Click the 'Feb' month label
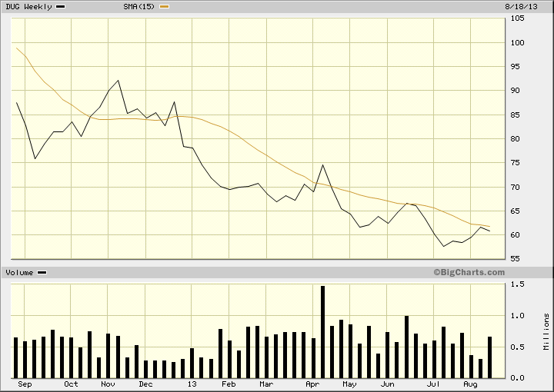Viewport: 554px width, 392px height. pyautogui.click(x=229, y=384)
